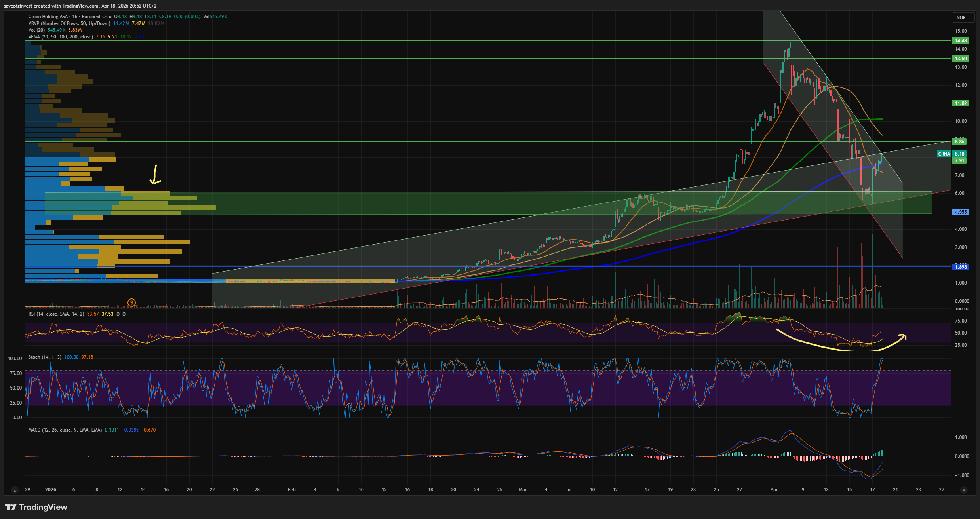
Task: Click the MACD indicator legend title
Action: click(65, 430)
